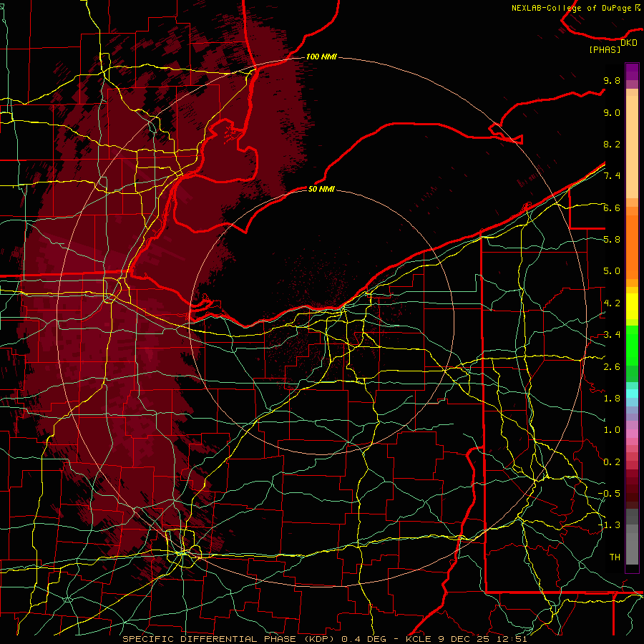The image size is (644, 644).
Task: Click the -1.3 color scale value
Action: pyautogui.click(x=609, y=525)
